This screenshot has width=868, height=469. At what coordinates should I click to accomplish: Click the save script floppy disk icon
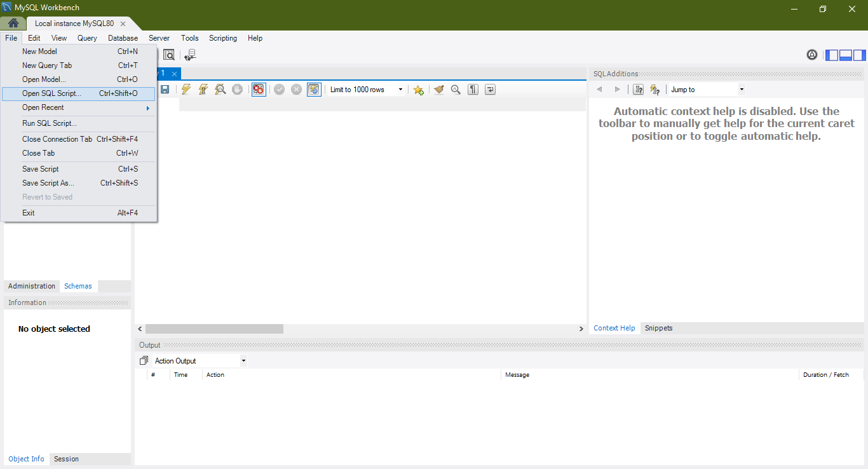(x=165, y=90)
